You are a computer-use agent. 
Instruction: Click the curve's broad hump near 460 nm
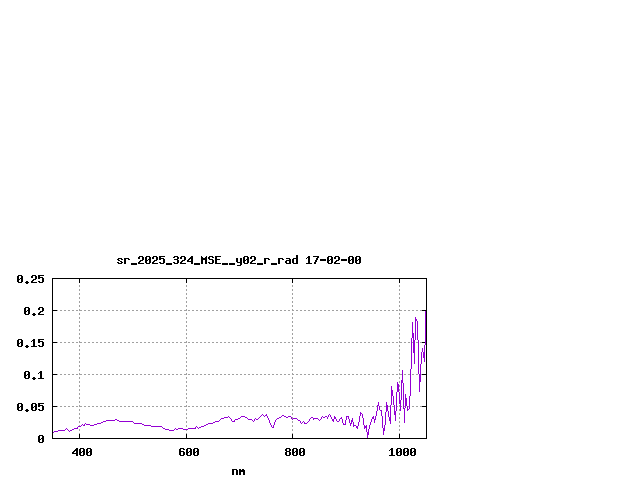(x=112, y=420)
